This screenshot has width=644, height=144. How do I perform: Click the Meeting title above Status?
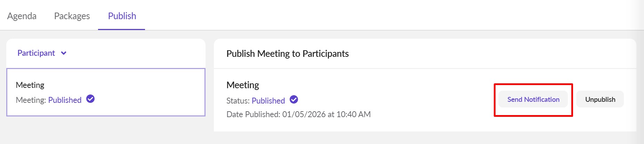pyautogui.click(x=243, y=85)
